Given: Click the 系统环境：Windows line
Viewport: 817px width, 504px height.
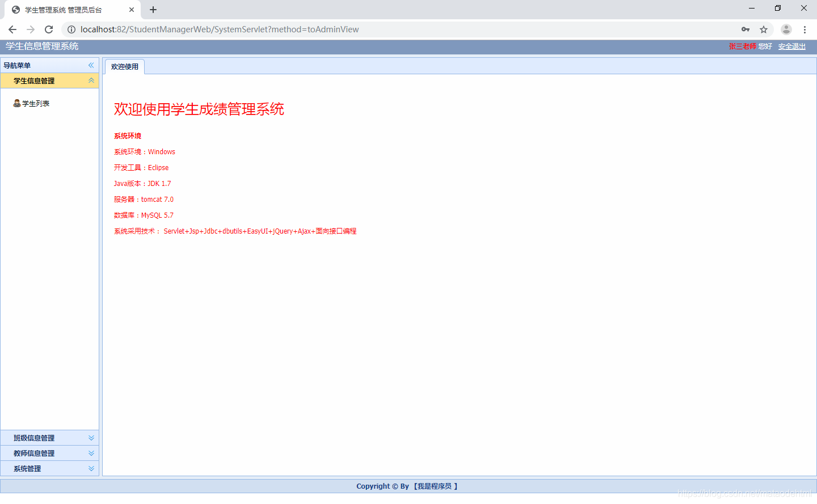Looking at the screenshot, I should pos(145,152).
